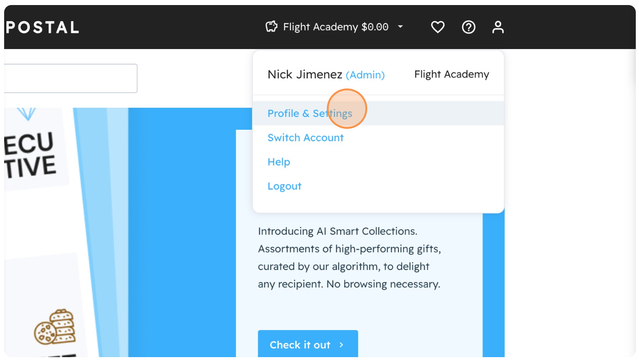Click the chevron arrow beside Check it out
Image resolution: width=639 pixels, height=364 pixels.
tap(341, 345)
